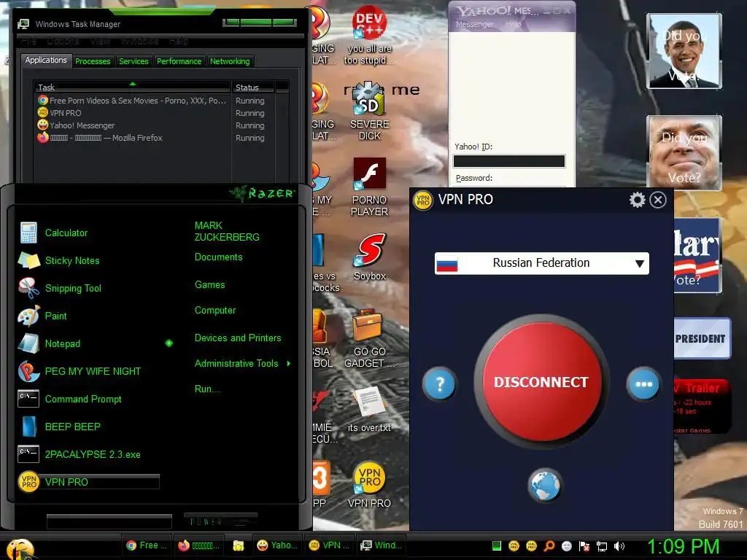Viewport: 747px width, 560px height.
Task: Open Documents in start menu
Action: coord(218,257)
